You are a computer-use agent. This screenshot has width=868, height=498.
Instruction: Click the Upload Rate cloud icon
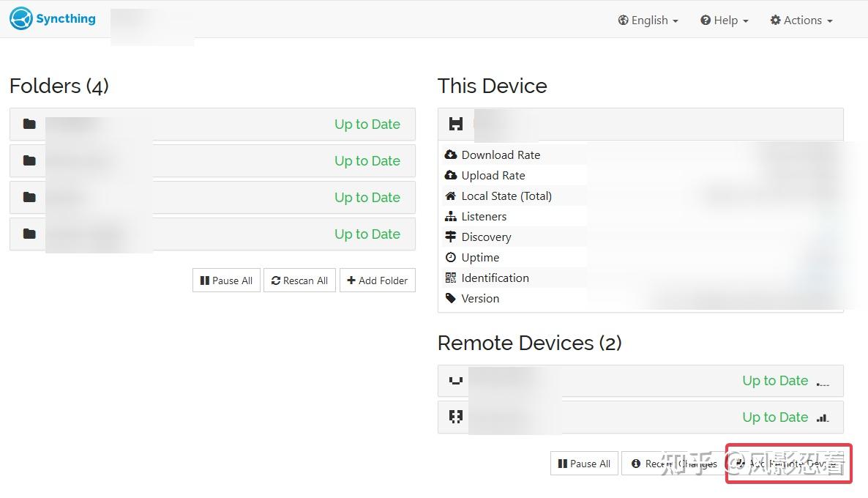click(x=451, y=175)
